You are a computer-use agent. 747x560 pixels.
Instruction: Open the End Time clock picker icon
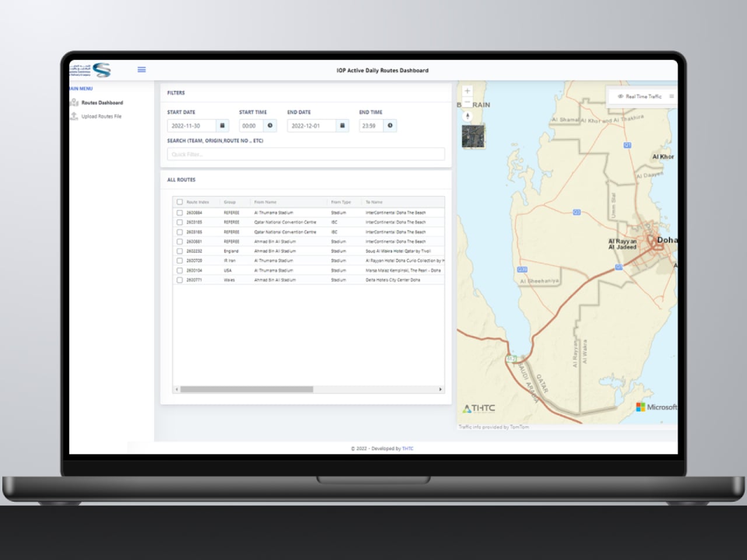pos(390,125)
